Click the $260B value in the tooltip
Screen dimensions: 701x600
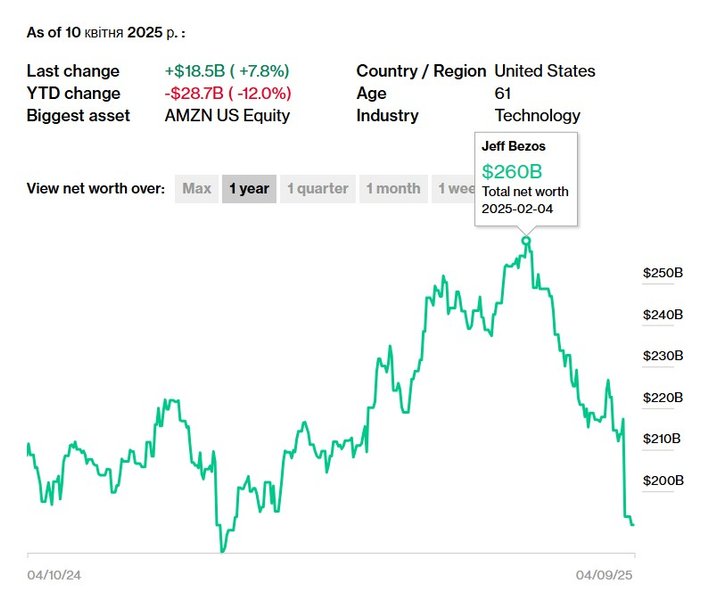pos(511,170)
